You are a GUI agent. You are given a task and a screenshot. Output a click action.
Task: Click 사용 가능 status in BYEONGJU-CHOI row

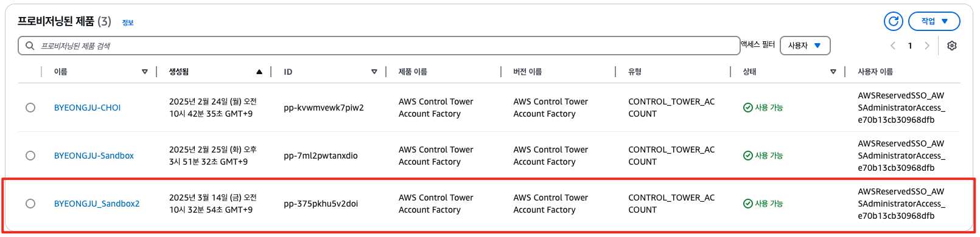click(x=769, y=108)
